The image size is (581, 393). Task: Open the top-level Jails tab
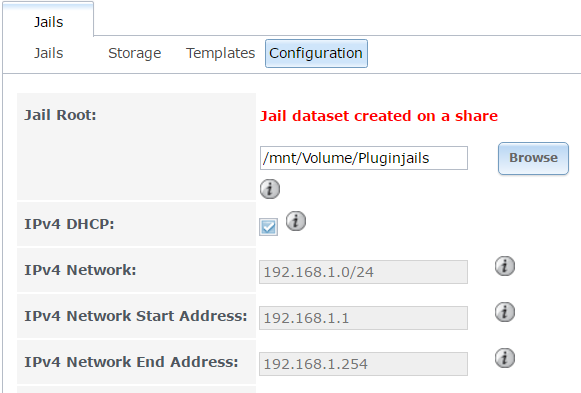pos(49,22)
